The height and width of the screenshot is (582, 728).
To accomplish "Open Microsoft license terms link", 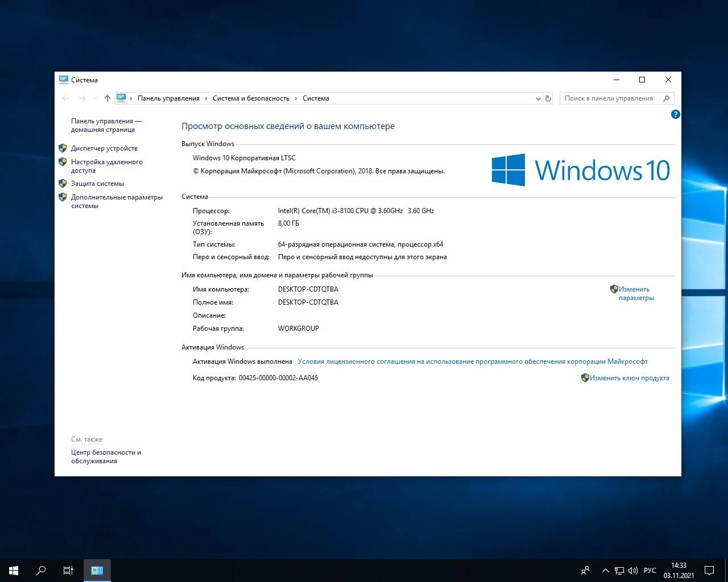I will click(473, 361).
